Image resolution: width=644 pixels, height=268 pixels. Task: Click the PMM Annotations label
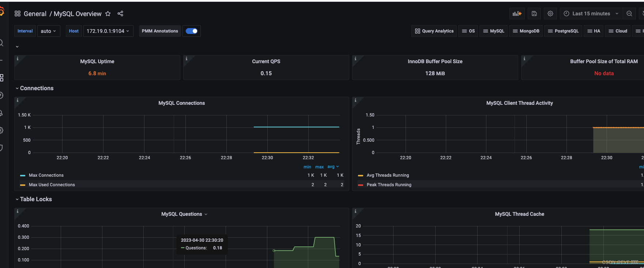[x=160, y=31]
